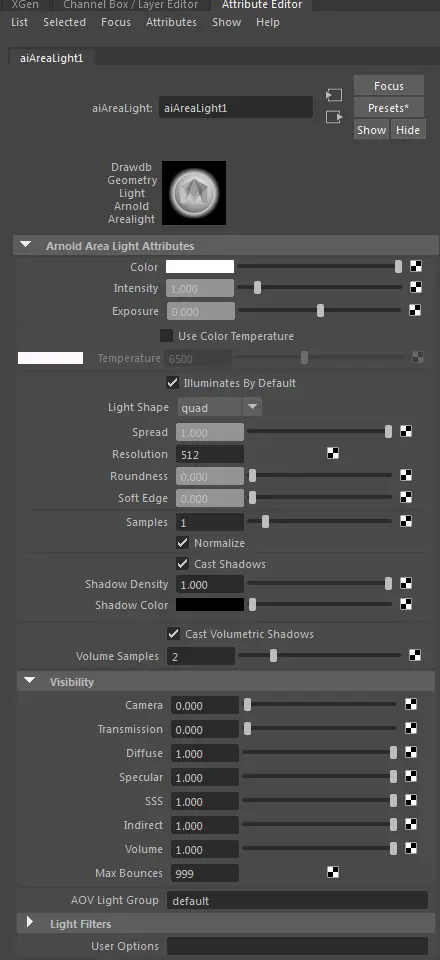Click the Focus button
440x960 pixels.
tap(389, 86)
